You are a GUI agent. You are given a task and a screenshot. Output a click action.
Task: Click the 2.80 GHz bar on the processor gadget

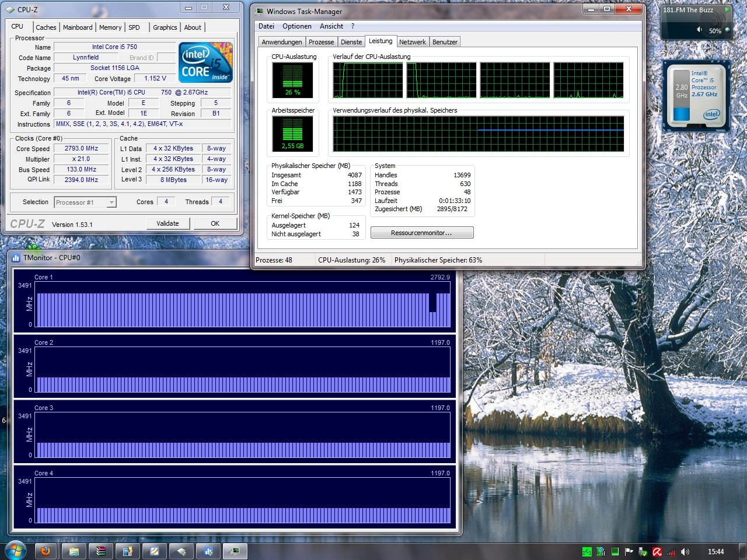click(x=682, y=96)
